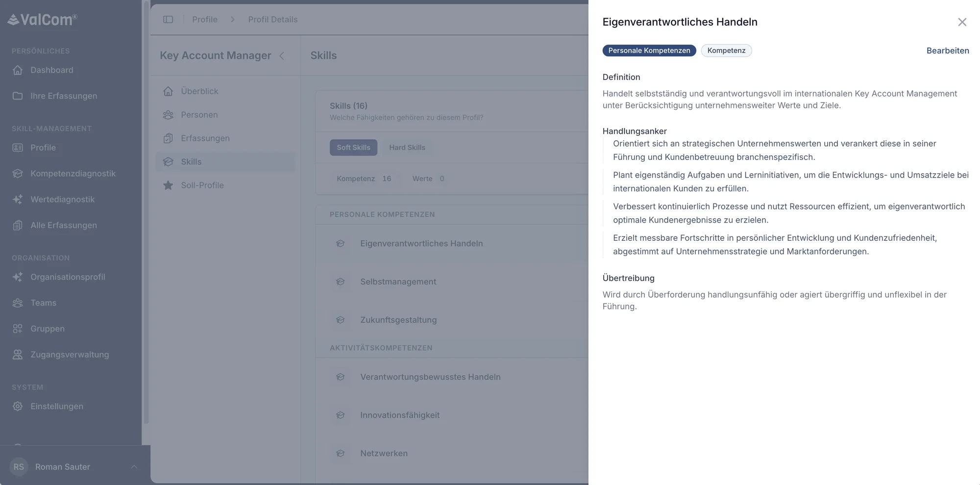Screen dimensions: 980x485
Task: Click the Bearbeiten link
Action: tap(948, 51)
